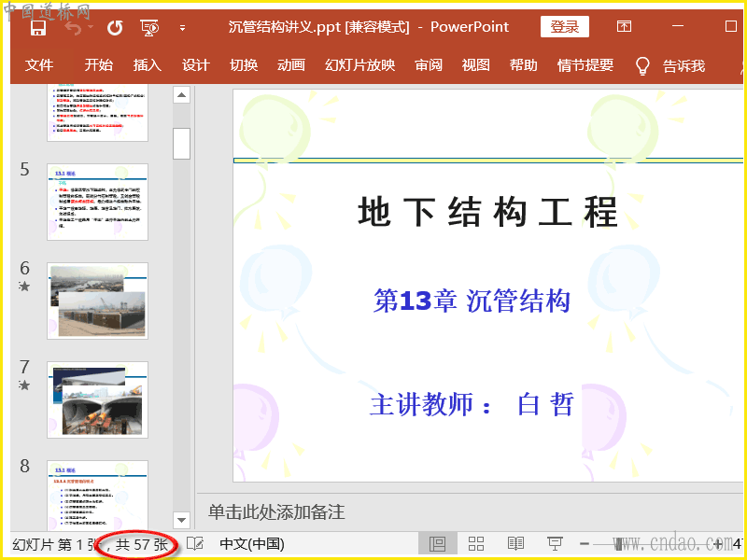Click the zoom out minus on zoom slider
This screenshot has width=747, height=560.
(x=585, y=543)
